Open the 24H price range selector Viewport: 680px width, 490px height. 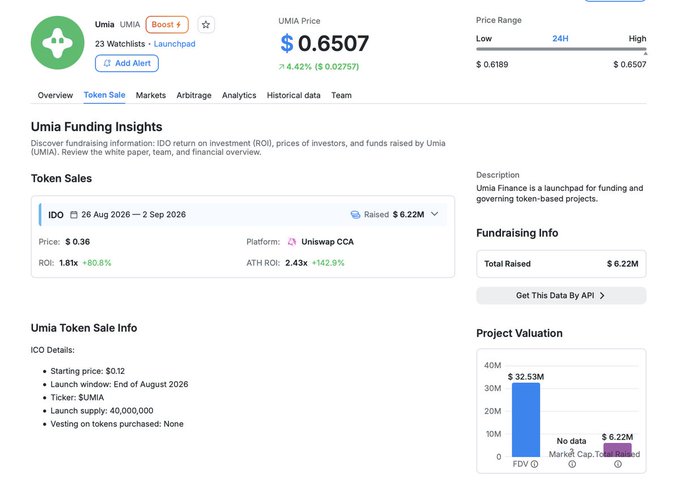(x=560, y=39)
